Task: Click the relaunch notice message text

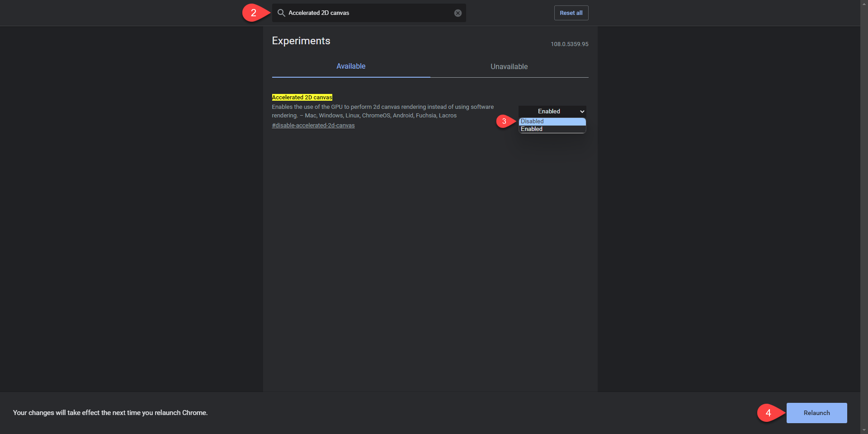Action: pyautogui.click(x=110, y=413)
